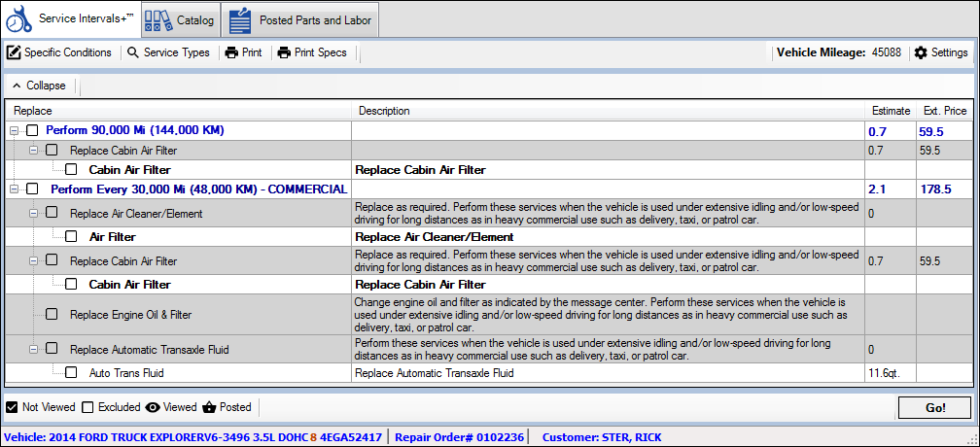This screenshot has height=447, width=980.
Task: Click the Specific Conditions edit icon
Action: tap(14, 52)
